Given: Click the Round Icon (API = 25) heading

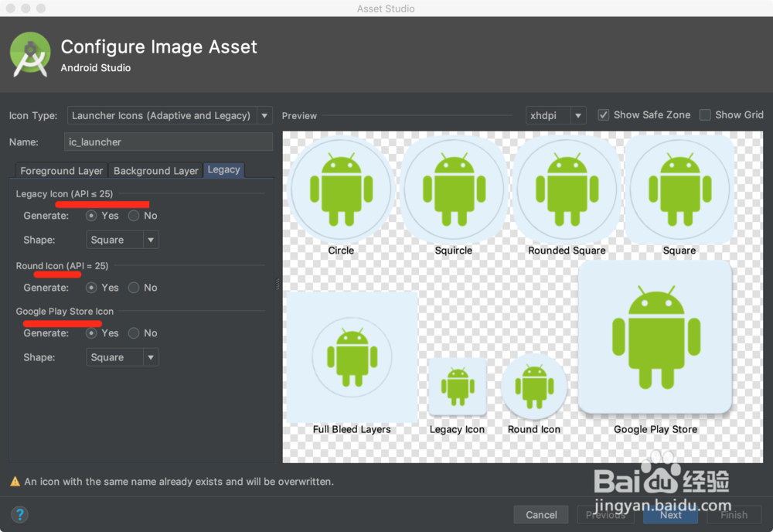Looking at the screenshot, I should pyautogui.click(x=62, y=266).
